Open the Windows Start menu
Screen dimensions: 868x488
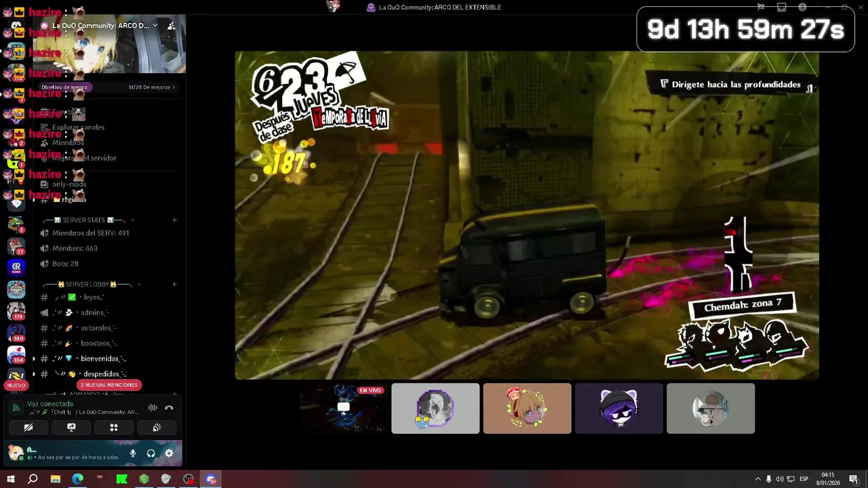(10, 479)
